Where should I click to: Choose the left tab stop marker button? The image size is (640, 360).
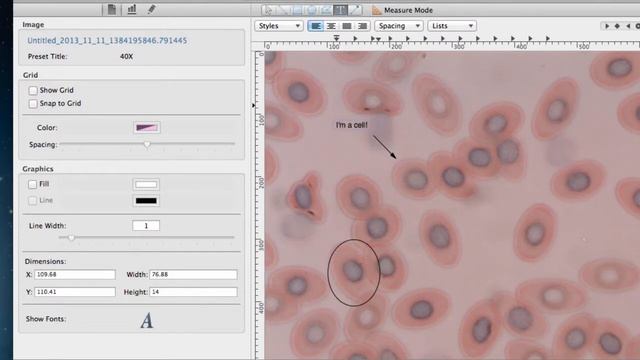pyautogui.click(x=607, y=26)
